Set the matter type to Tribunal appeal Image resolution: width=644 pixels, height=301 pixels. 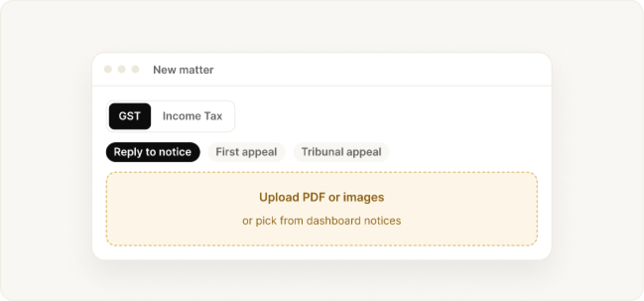coord(341,152)
